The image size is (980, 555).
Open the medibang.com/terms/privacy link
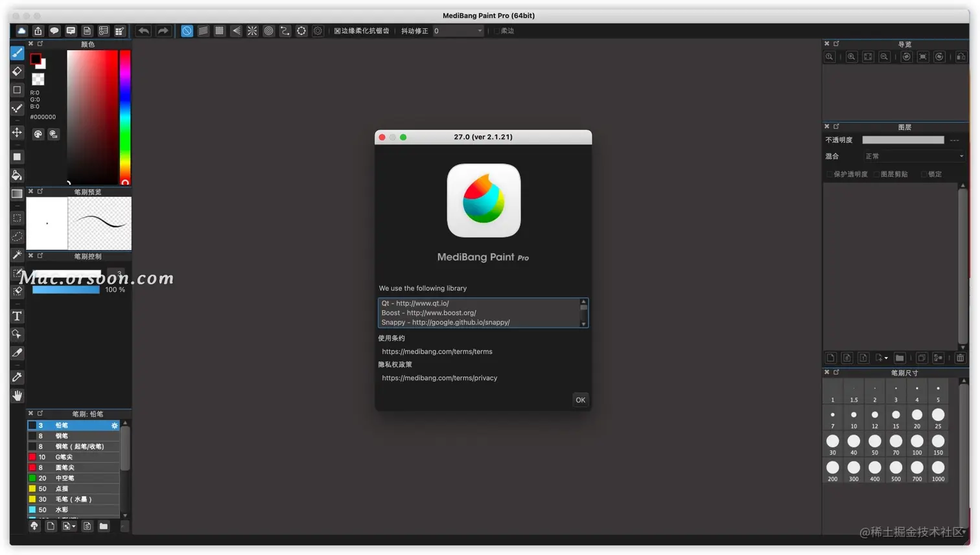click(439, 378)
